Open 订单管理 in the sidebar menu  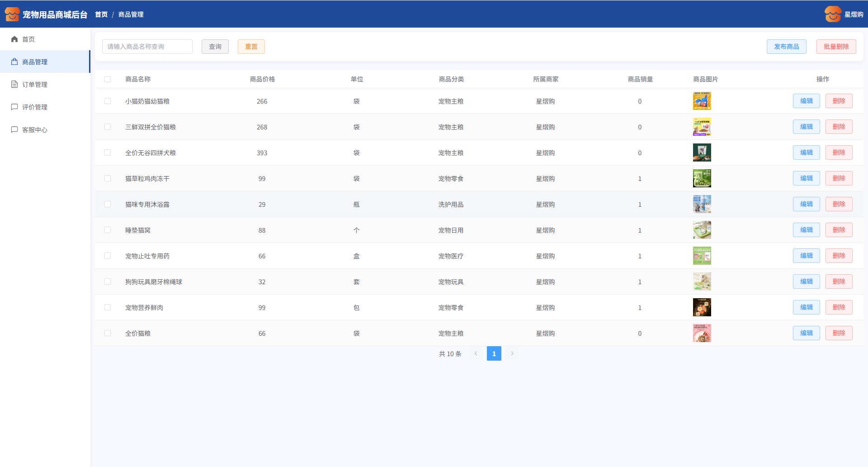click(x=35, y=85)
